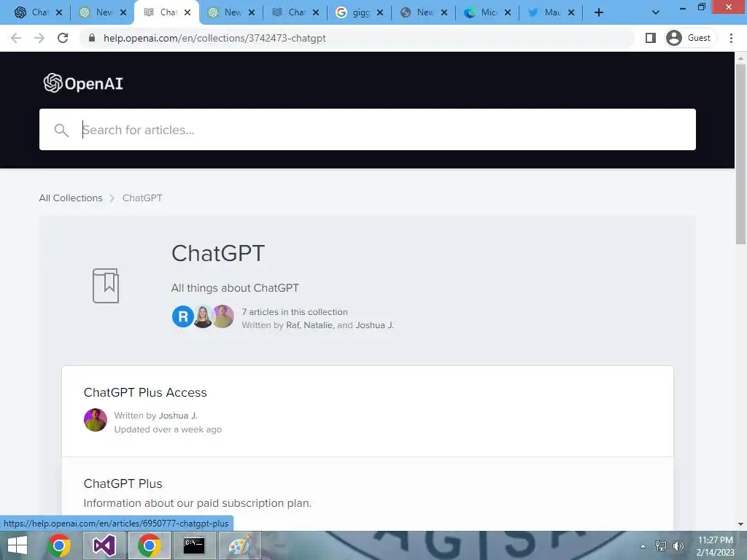This screenshot has height=560, width=747.
Task: Open the first Chrome taskbar icon
Action: point(59,545)
